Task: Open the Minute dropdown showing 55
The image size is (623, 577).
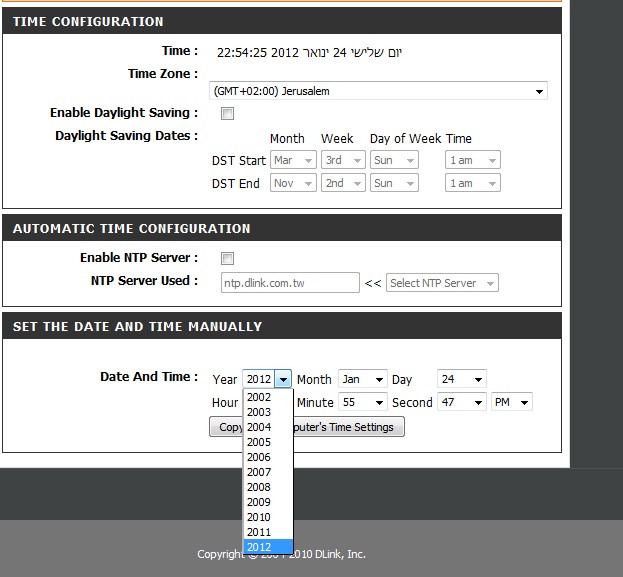Action: (x=362, y=402)
